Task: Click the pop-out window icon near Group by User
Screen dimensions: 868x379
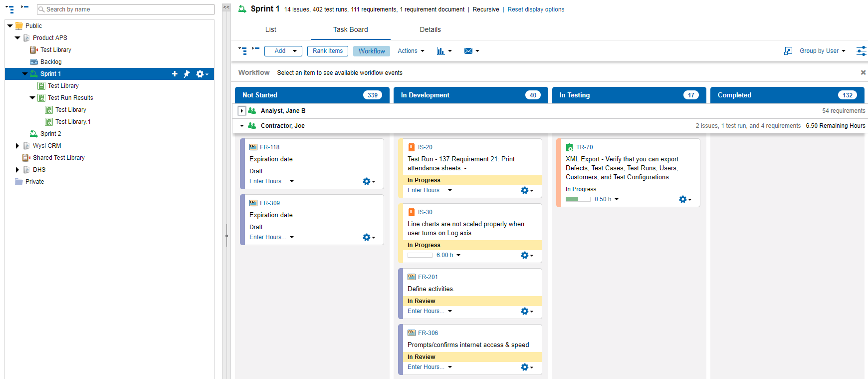Action: (x=788, y=51)
